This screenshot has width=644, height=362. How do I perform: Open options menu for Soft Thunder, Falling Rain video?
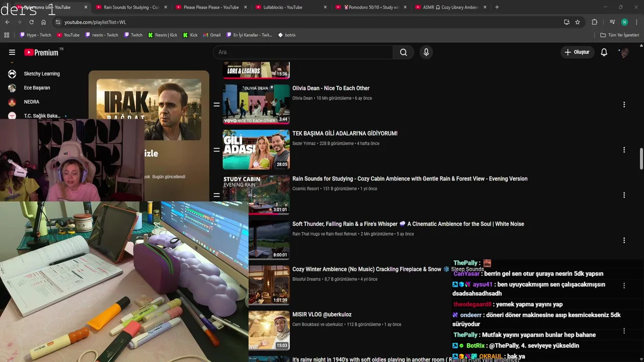(x=624, y=240)
